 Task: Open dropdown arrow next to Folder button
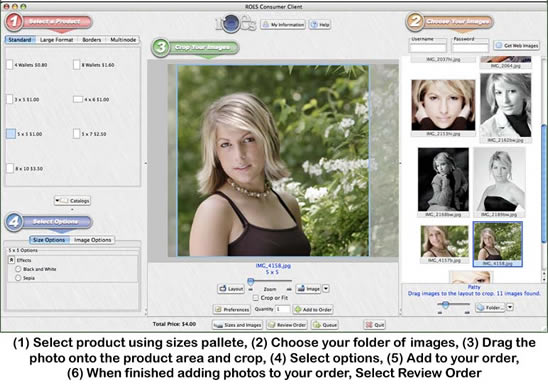(x=510, y=308)
